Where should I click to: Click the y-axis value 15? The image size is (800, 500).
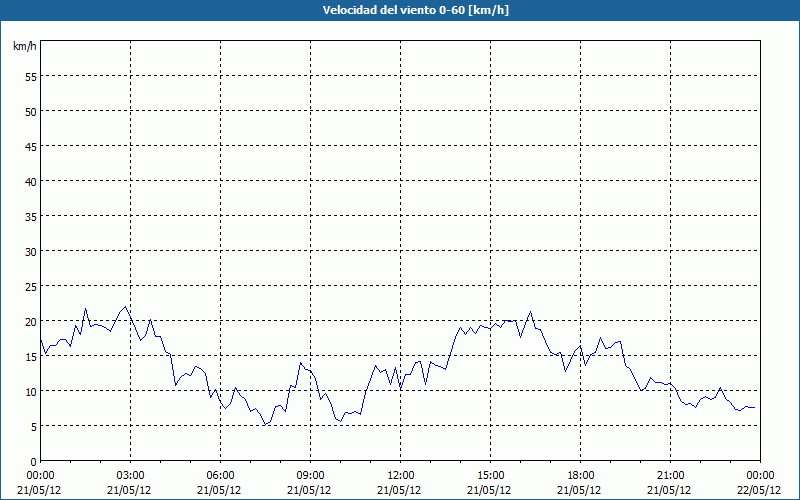31,357
